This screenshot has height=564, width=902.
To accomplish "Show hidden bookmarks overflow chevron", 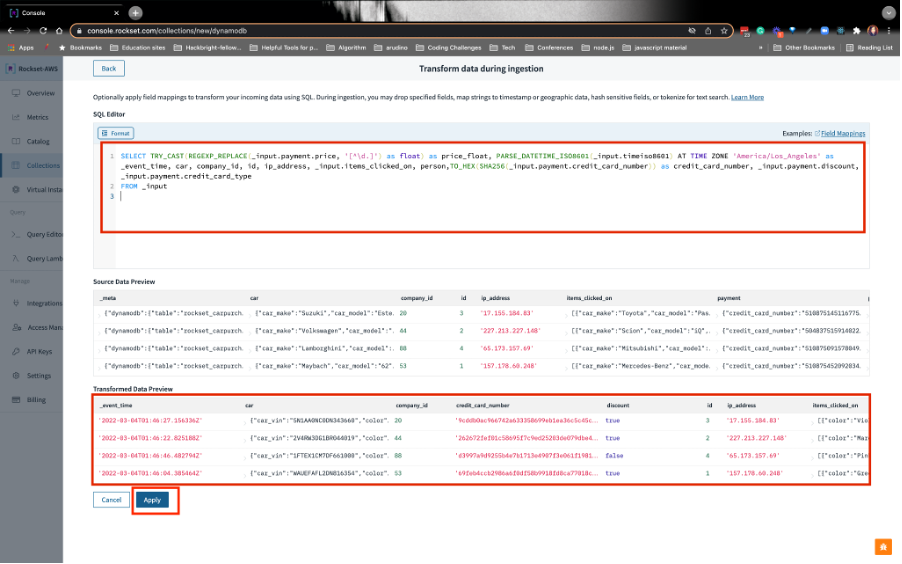I will [760, 48].
